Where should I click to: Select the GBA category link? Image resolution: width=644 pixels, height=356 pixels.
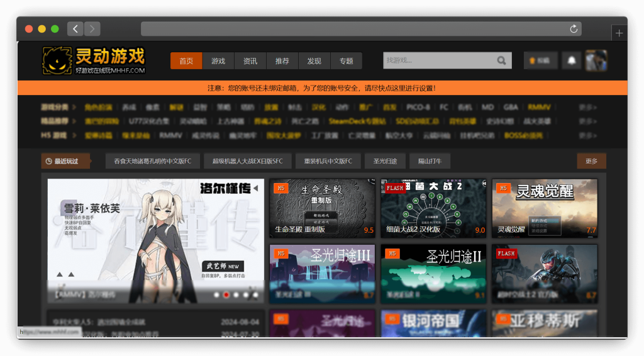pos(511,107)
